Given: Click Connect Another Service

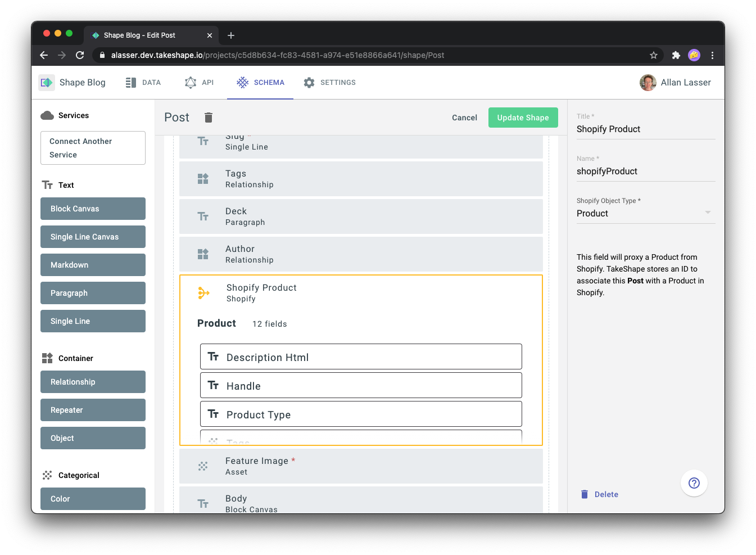Looking at the screenshot, I should 93,148.
